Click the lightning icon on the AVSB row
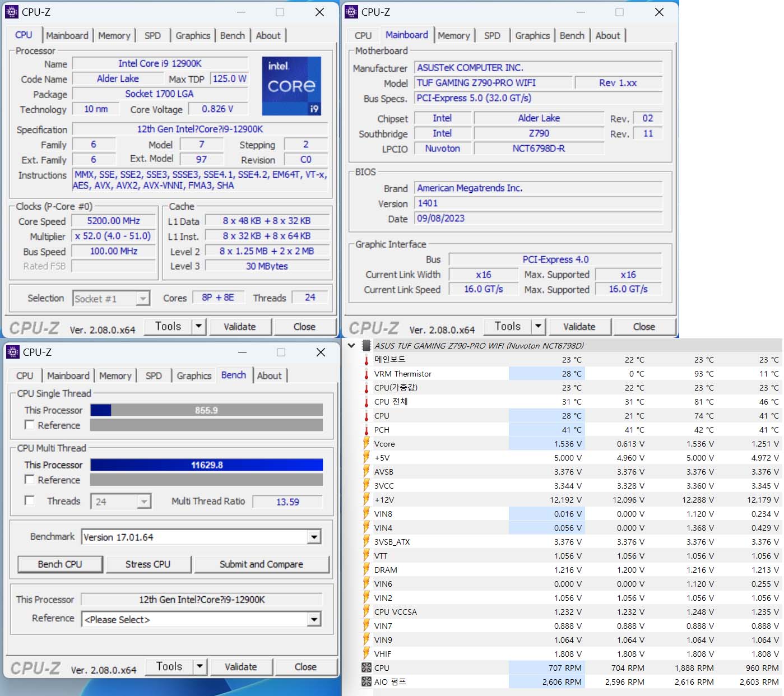 (x=367, y=471)
